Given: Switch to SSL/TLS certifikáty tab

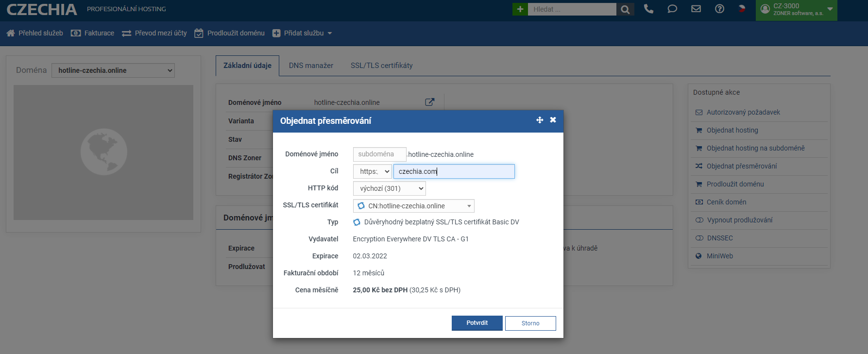Looking at the screenshot, I should coord(381,66).
